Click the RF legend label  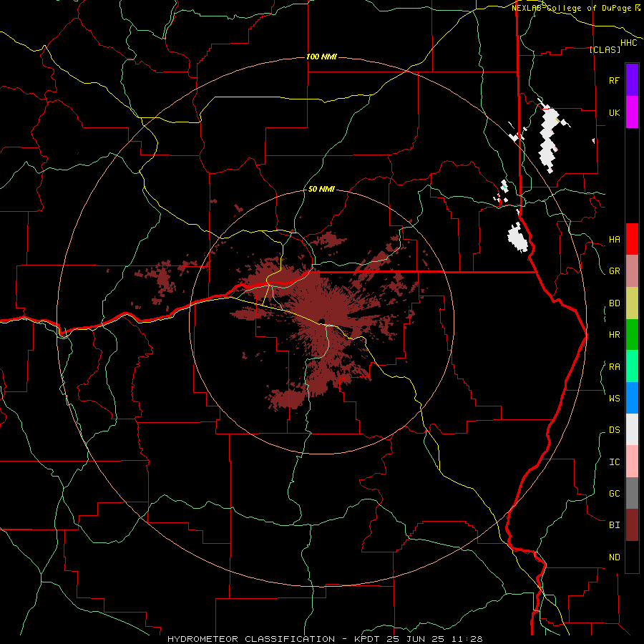tap(614, 81)
